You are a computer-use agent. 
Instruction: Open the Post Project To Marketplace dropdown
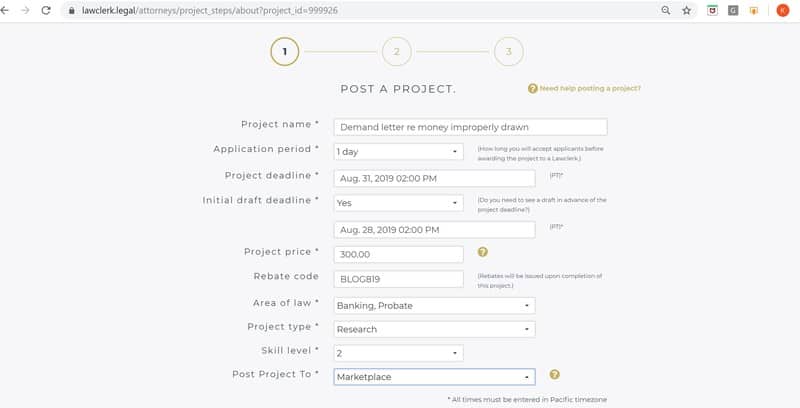[x=434, y=377]
